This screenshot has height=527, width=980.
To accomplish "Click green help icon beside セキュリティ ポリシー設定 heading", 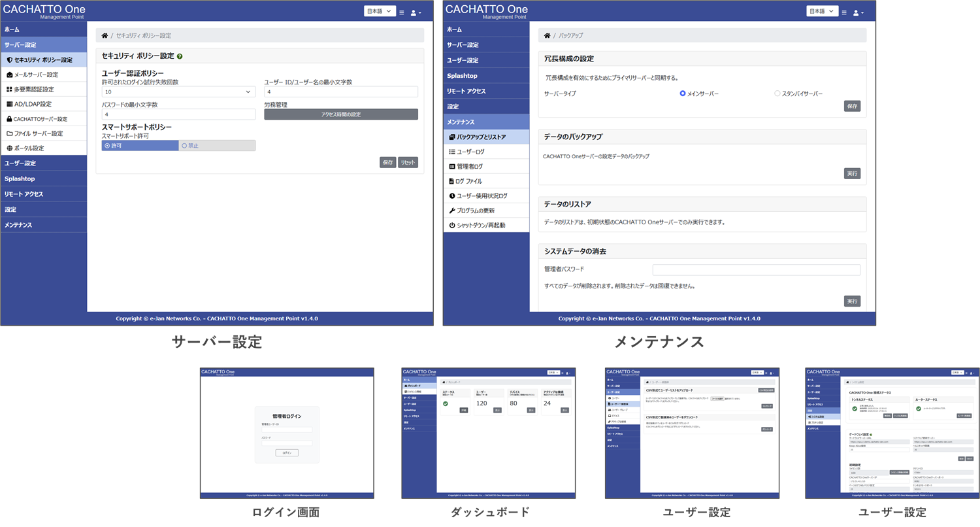I will [x=180, y=56].
